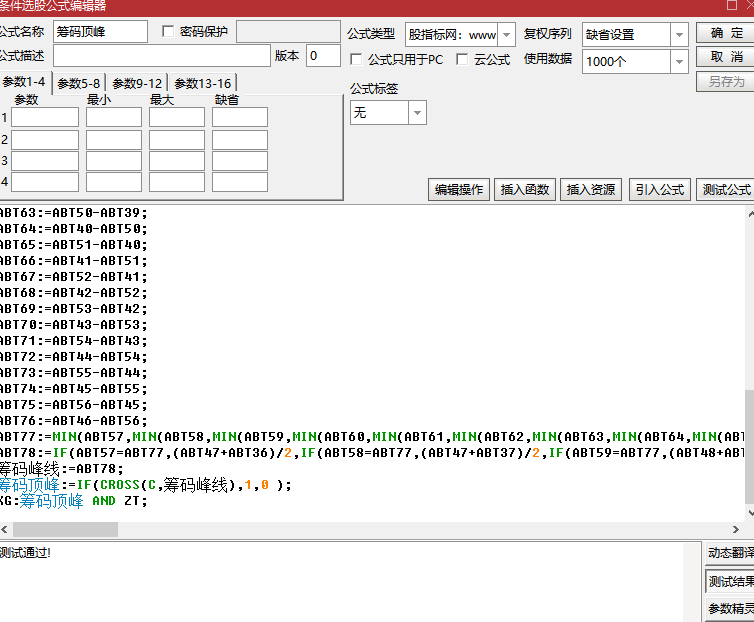Viewport: 754px width, 622px height.
Task: Click the code editor's scroll left arrow
Action: [x=4, y=530]
